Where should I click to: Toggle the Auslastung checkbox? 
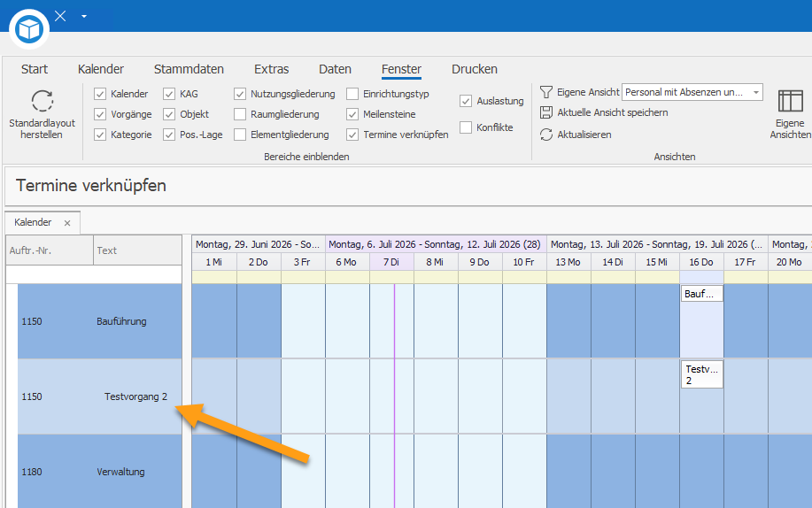coord(466,101)
